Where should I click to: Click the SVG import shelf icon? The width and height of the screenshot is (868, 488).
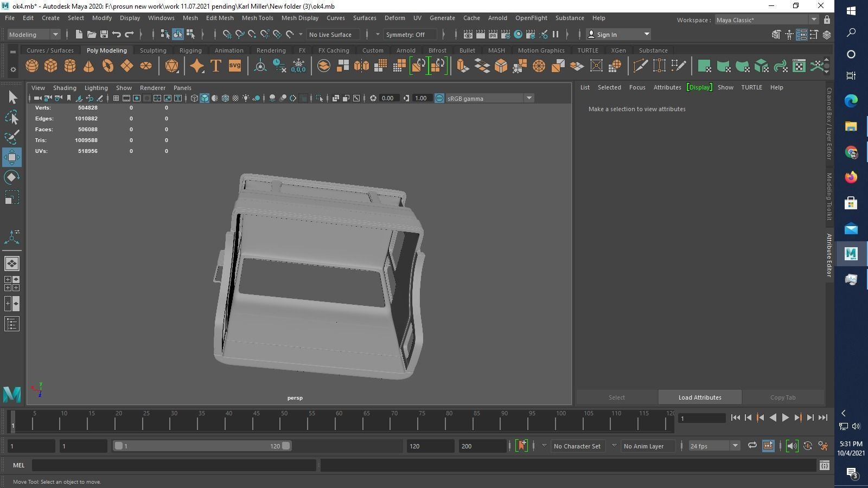[235, 66]
